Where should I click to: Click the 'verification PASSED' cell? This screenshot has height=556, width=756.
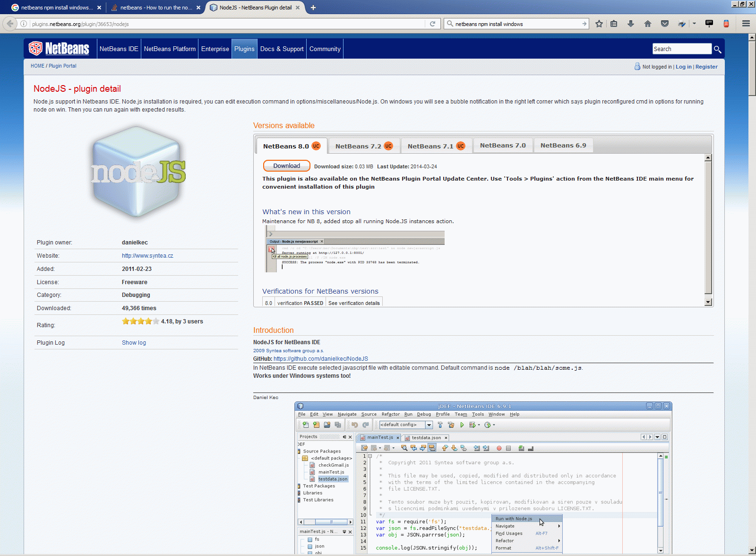coord(301,303)
